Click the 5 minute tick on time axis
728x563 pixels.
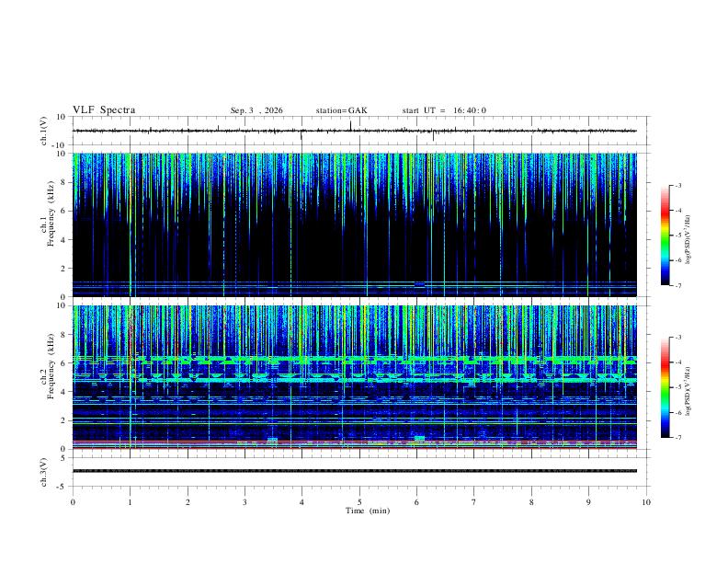(x=359, y=502)
